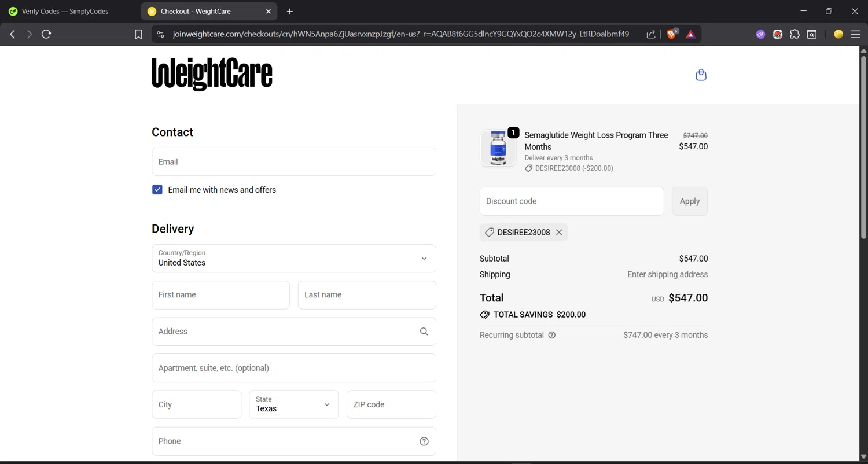Screen dimensions: 868x464
Task: Open the purple extension icon
Action: click(760, 34)
